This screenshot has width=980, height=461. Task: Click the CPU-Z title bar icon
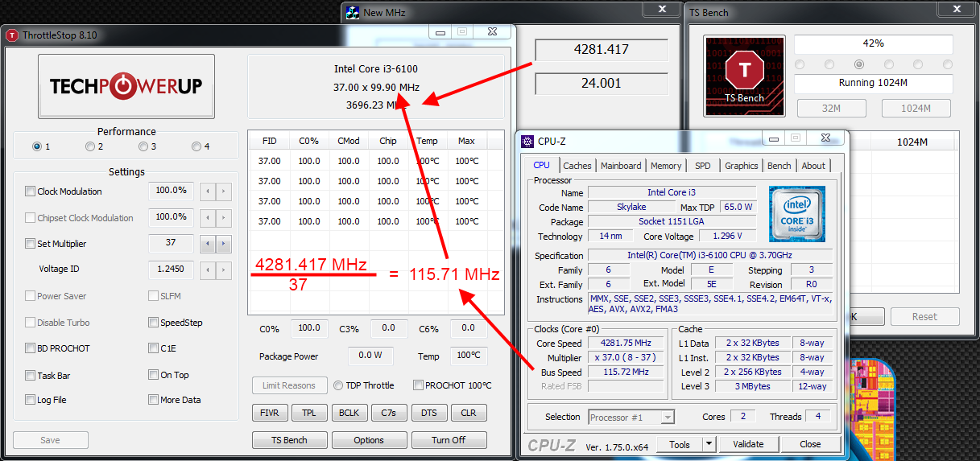[527, 142]
